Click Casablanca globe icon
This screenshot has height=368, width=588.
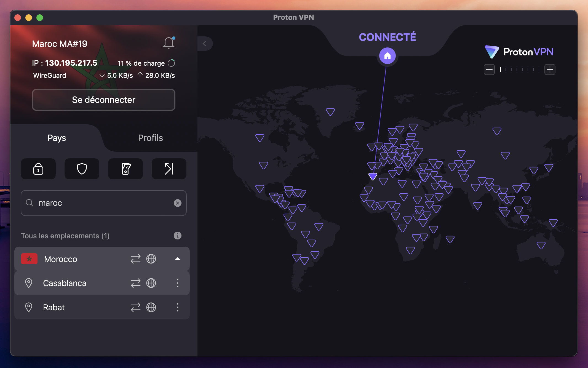[151, 283]
